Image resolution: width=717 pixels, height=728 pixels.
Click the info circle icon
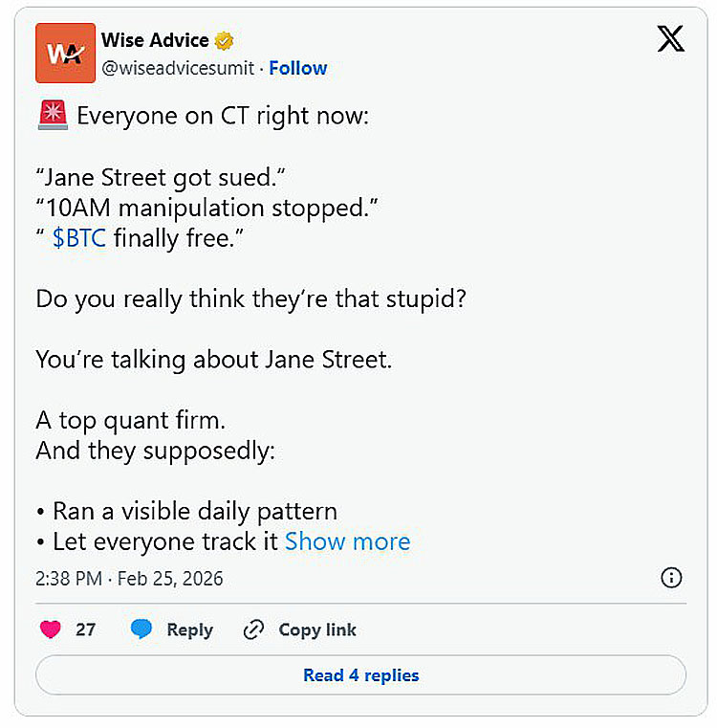(x=671, y=578)
